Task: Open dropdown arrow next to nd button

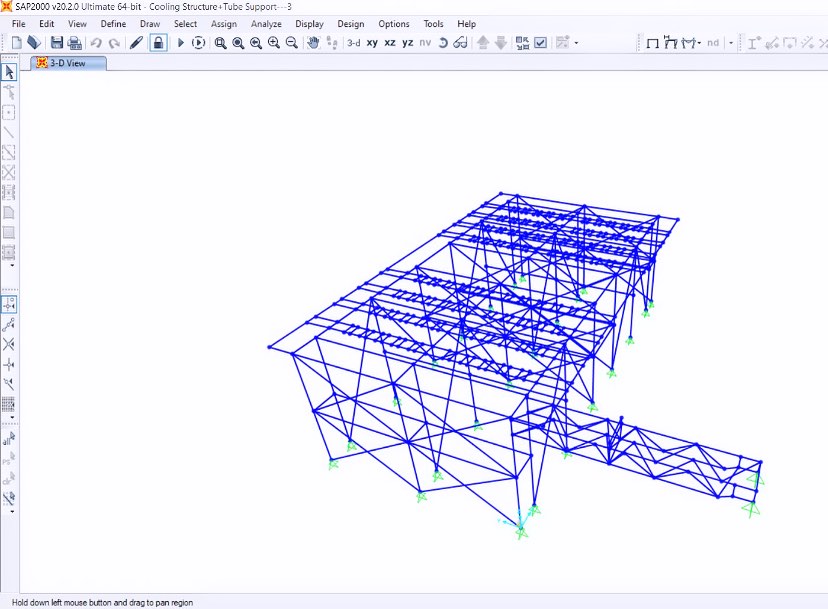Action: [731, 43]
